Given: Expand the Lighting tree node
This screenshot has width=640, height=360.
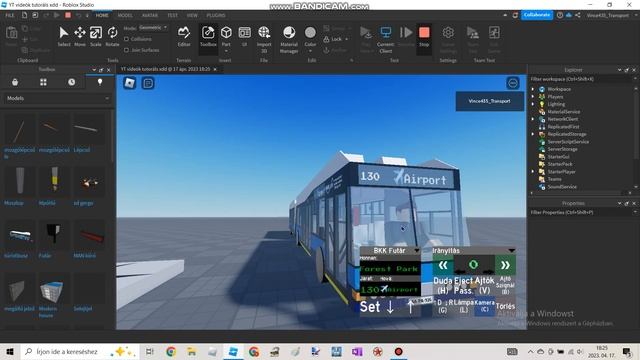Looking at the screenshot, I should tap(533, 104).
